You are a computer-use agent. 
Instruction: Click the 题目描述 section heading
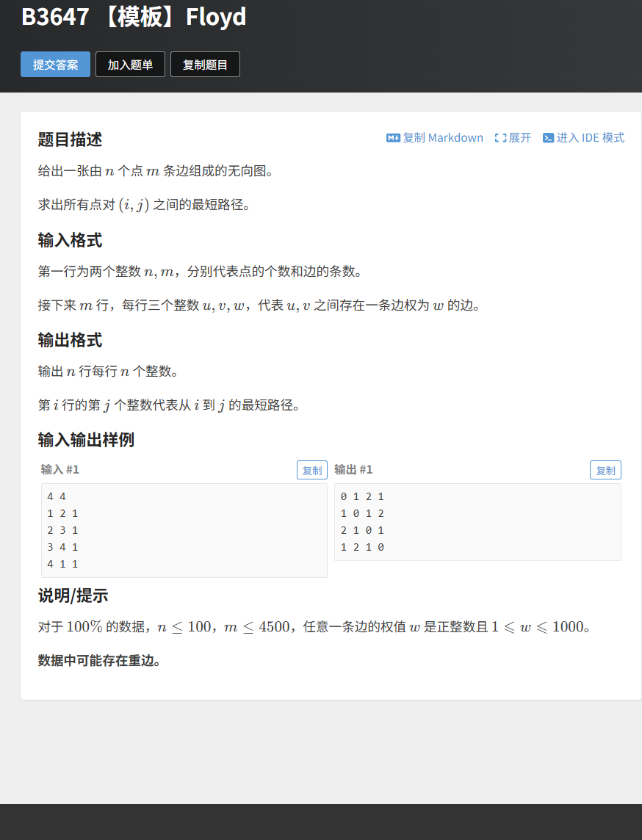point(69,140)
